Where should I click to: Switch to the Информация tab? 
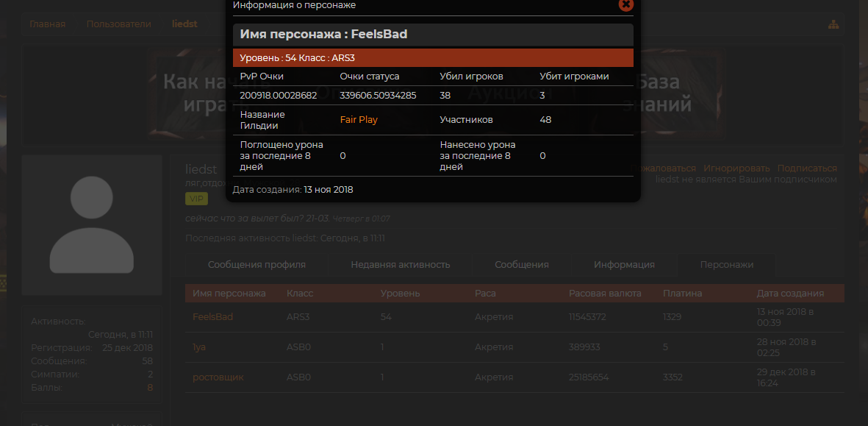click(x=624, y=265)
